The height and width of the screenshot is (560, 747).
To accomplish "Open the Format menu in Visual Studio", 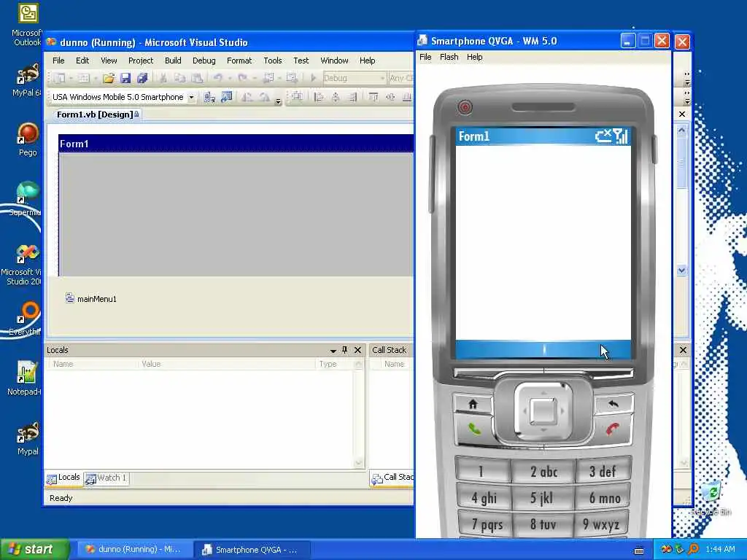I will click(239, 61).
